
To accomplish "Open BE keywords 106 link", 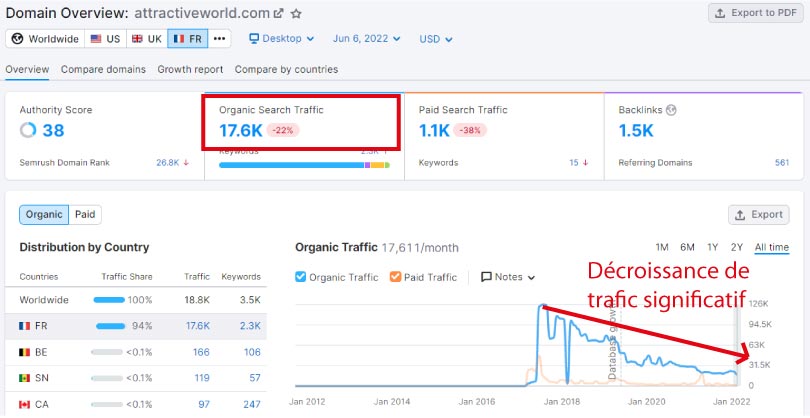I will (252, 352).
